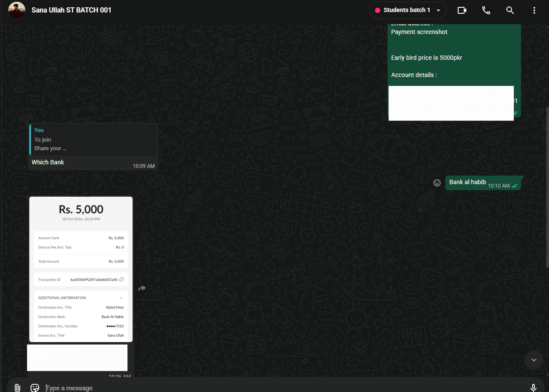Start a video call with Sana Ullah

(462, 10)
